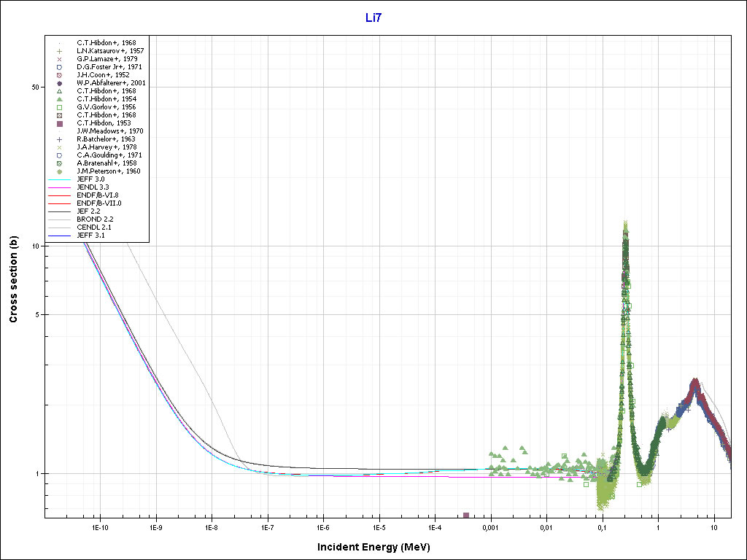Image resolution: width=747 pixels, height=560 pixels.
Task: Click the 1E-6 tick label on x-axis
Action: (x=323, y=527)
